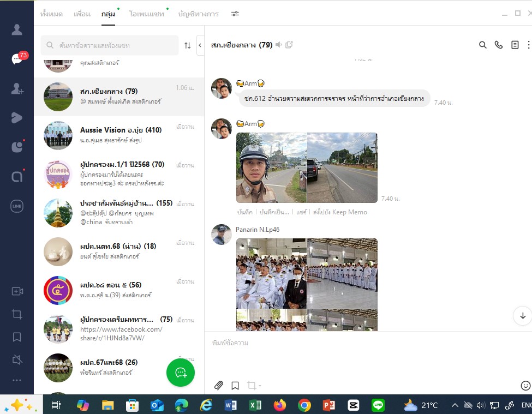Switch to the โอเพนแชท tab

147,14
